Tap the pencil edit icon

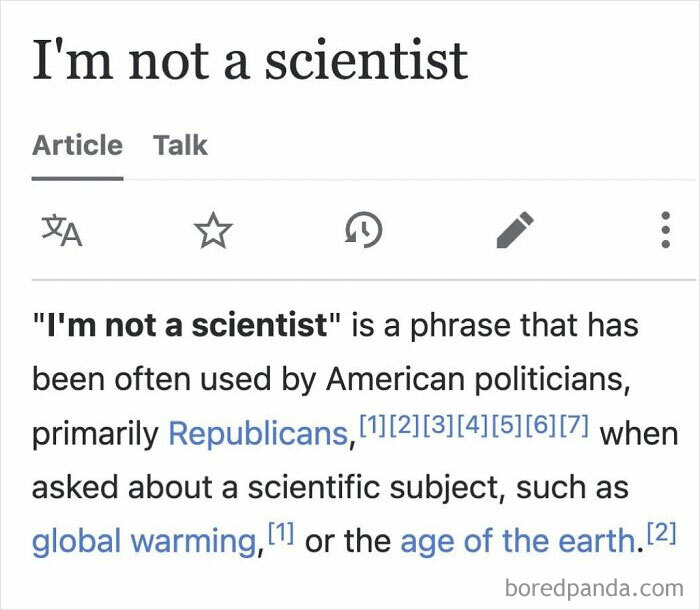pos(516,232)
